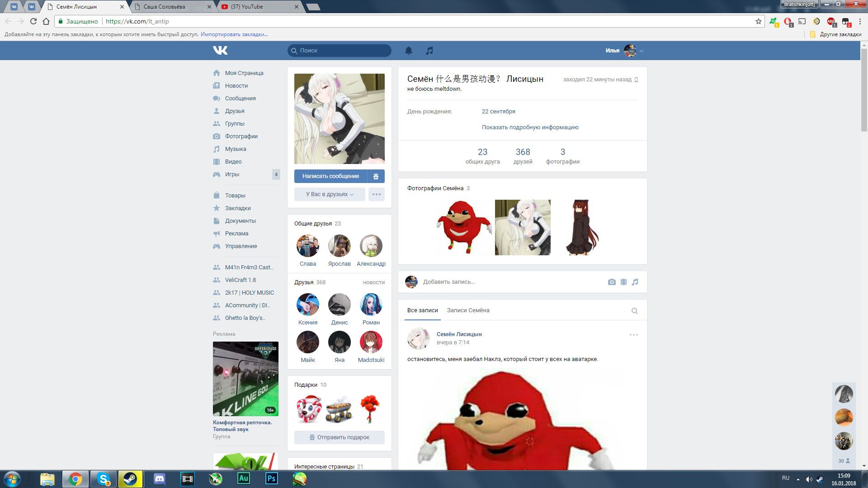Click 'Показать подробную информацию' link

[x=530, y=127]
